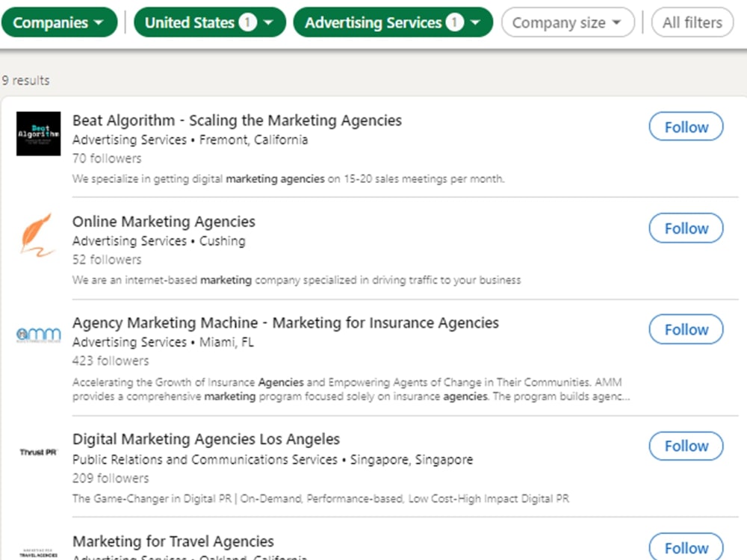This screenshot has height=560, width=747.
Task: Expand the Company size filter
Action: coord(567,22)
